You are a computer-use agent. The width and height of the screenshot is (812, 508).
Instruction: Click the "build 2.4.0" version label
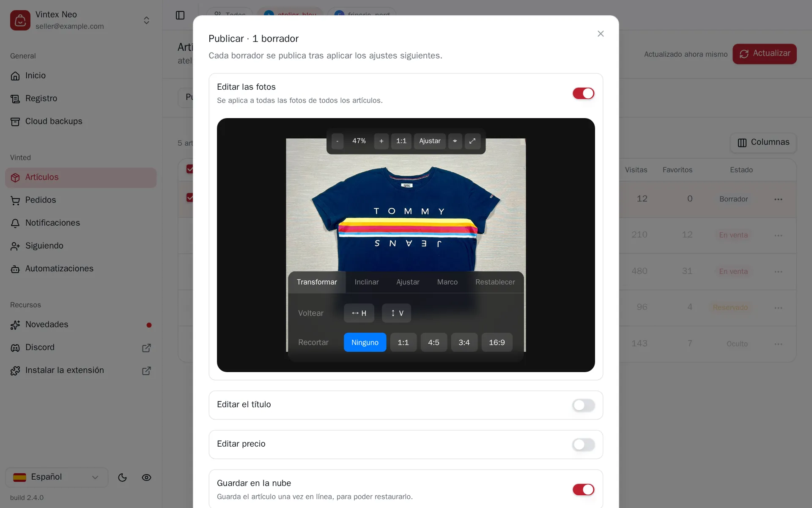coord(27,498)
